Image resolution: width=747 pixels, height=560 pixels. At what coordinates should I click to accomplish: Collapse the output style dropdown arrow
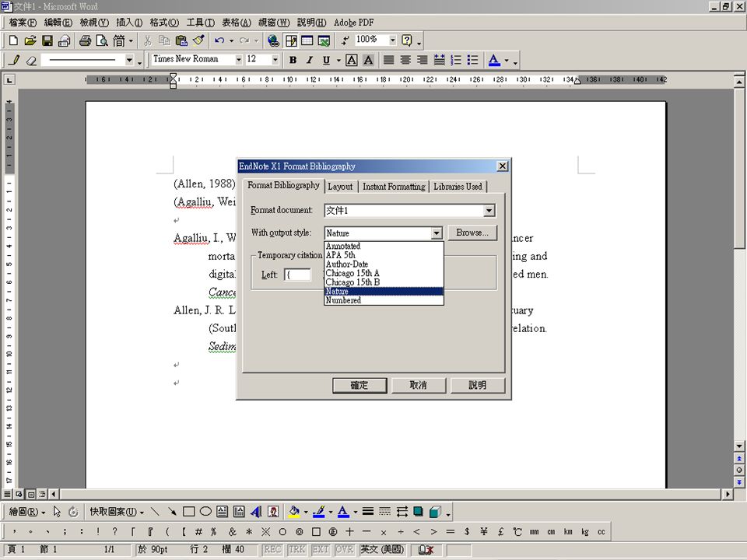(437, 233)
